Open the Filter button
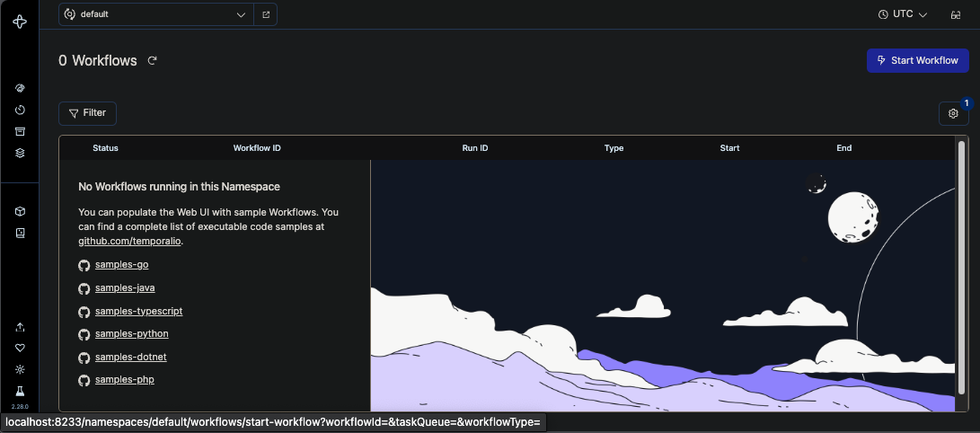The height and width of the screenshot is (433, 980). [x=87, y=113]
